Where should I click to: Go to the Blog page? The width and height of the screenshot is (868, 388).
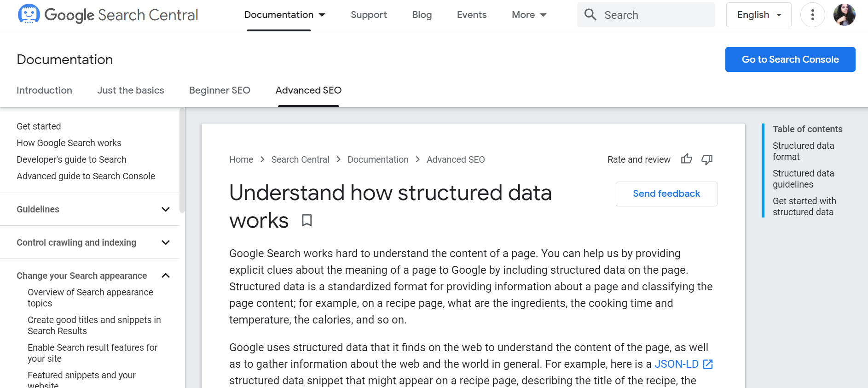pyautogui.click(x=422, y=15)
